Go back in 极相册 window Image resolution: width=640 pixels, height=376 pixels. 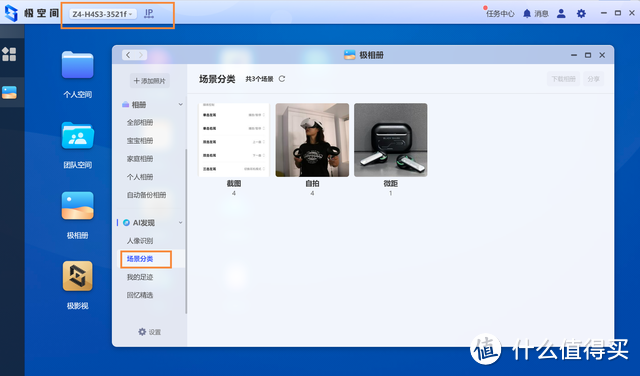(x=128, y=55)
